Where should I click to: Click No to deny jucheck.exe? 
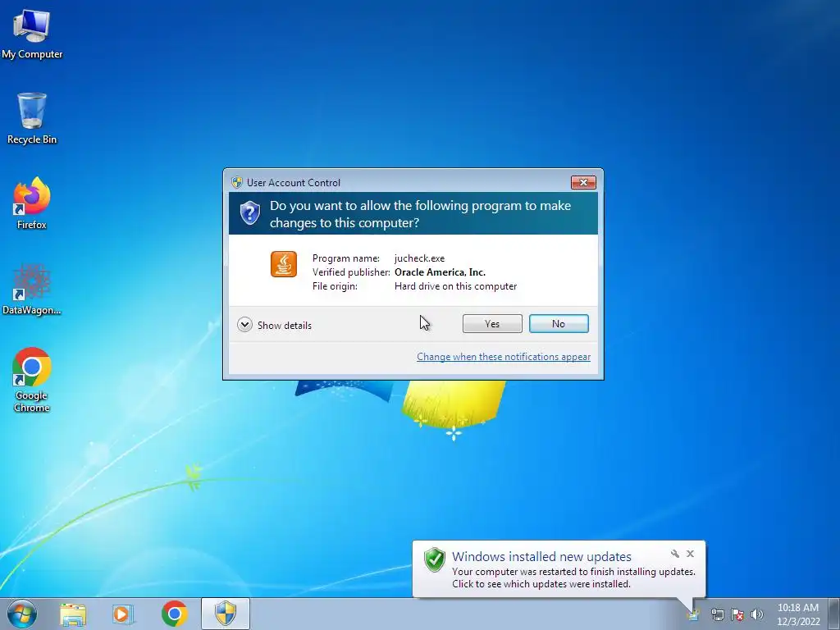coord(559,323)
